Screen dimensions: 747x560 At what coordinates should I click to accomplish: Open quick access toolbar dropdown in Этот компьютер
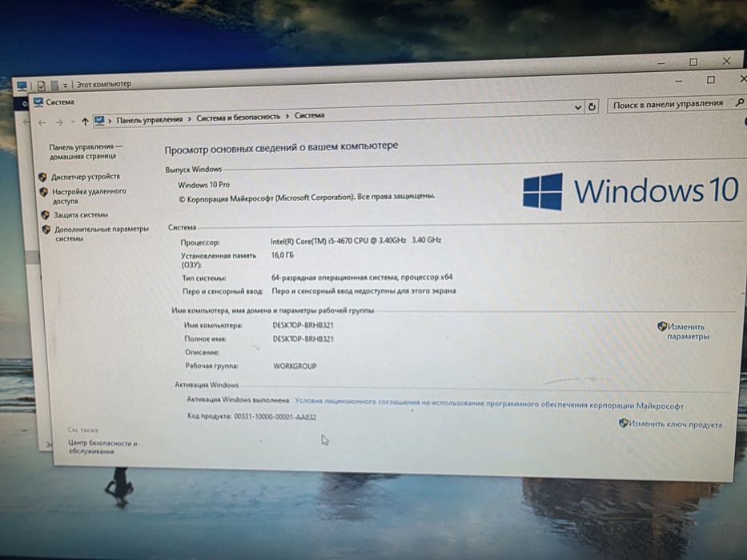pyautogui.click(x=65, y=86)
